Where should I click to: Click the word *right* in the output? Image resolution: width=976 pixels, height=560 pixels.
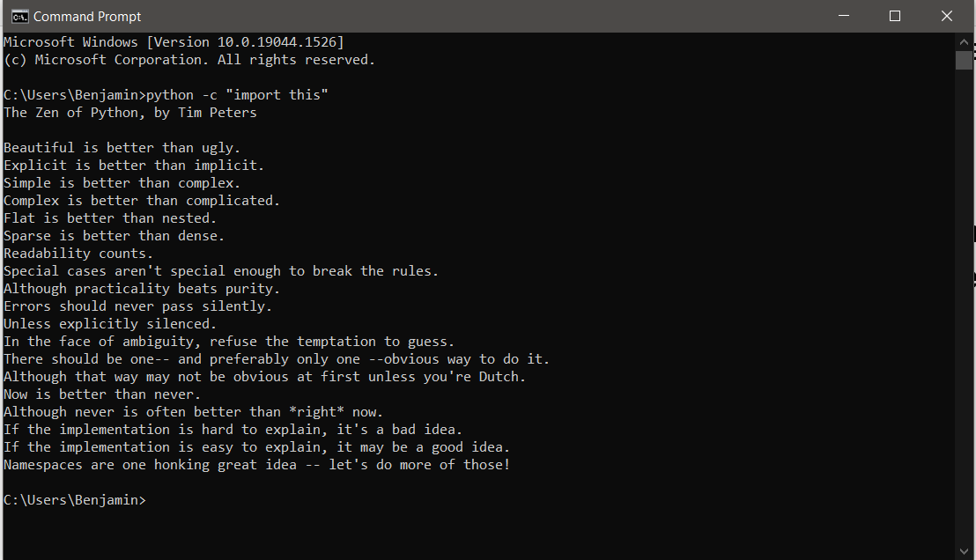(317, 412)
